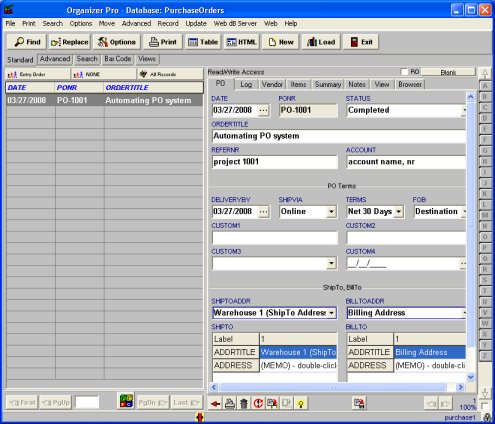The height and width of the screenshot is (424, 495).
Task: Open the DELIVERYBY date picker button
Action: 263,212
